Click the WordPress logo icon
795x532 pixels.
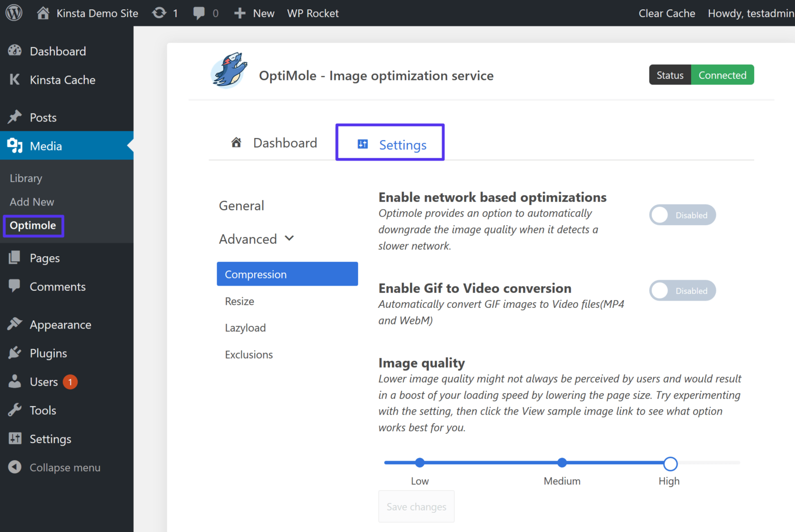tap(13, 12)
